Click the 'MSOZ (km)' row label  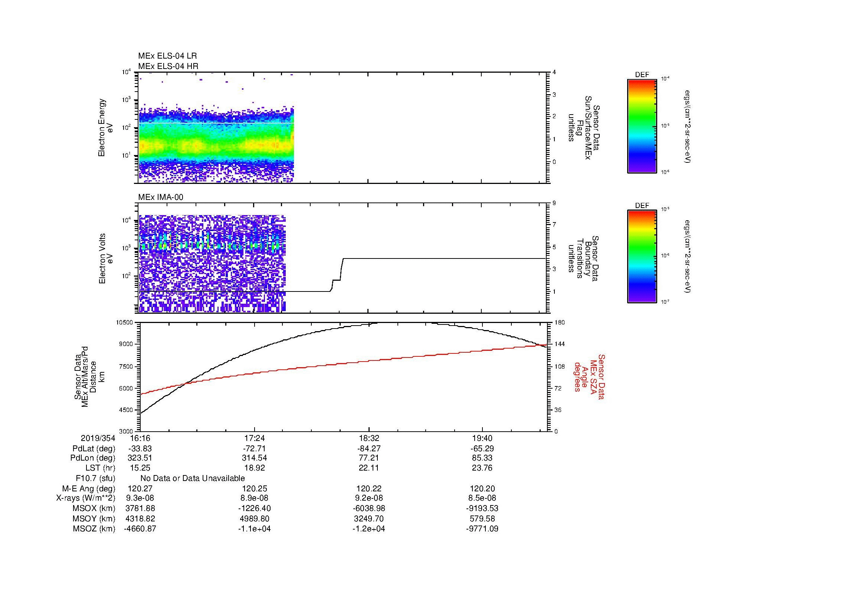point(94,529)
